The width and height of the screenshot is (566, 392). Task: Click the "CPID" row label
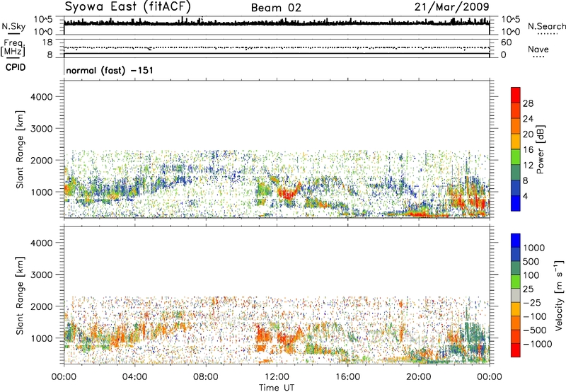click(x=16, y=67)
